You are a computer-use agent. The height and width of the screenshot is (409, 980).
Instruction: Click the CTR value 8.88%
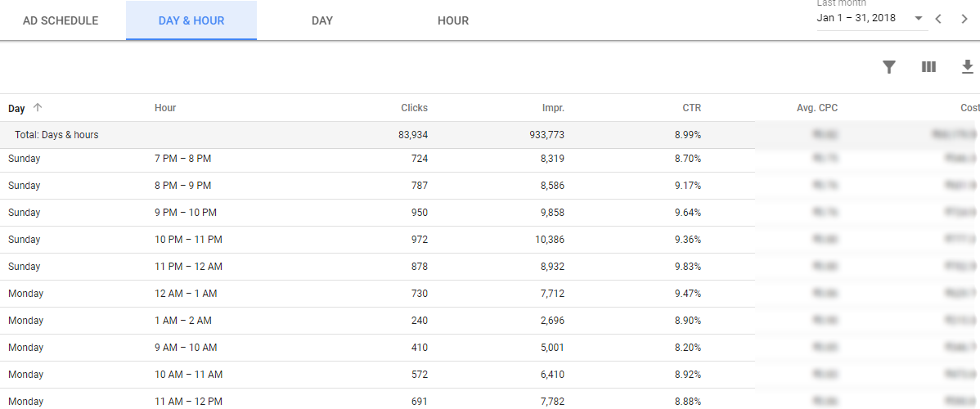click(688, 400)
